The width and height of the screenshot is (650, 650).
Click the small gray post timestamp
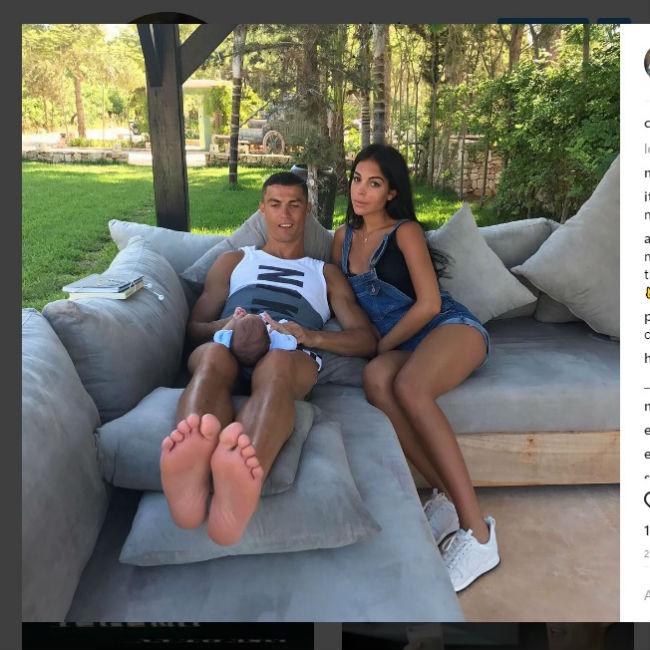(x=647, y=553)
